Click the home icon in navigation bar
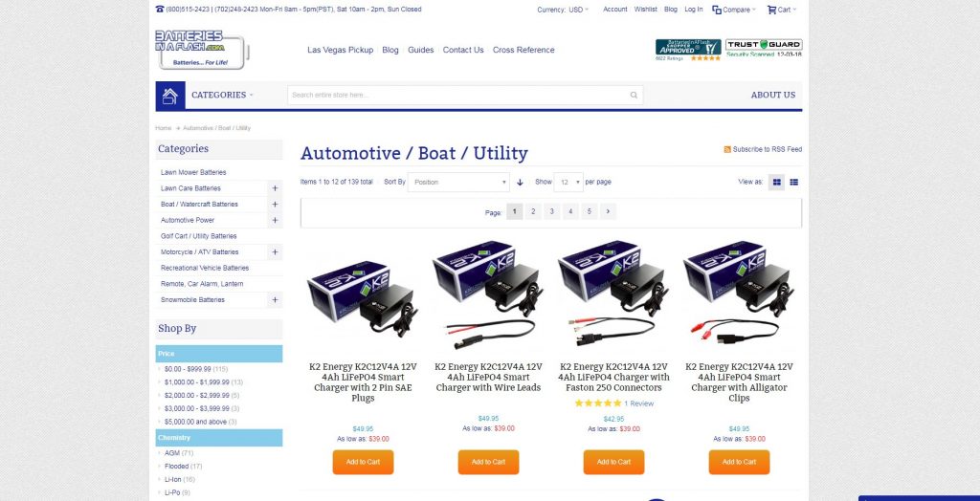Image resolution: width=980 pixels, height=501 pixels. point(170,95)
